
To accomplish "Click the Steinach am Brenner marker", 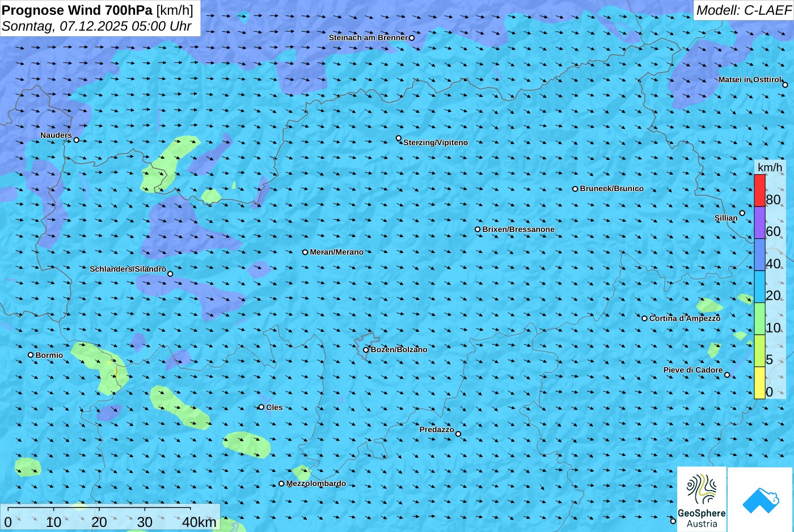I will point(412,38).
